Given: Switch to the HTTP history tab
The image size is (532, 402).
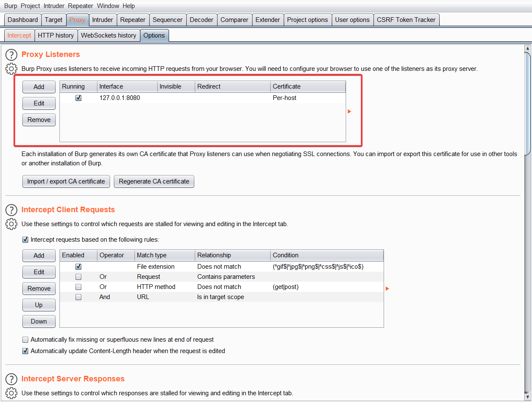Looking at the screenshot, I should tap(56, 35).
